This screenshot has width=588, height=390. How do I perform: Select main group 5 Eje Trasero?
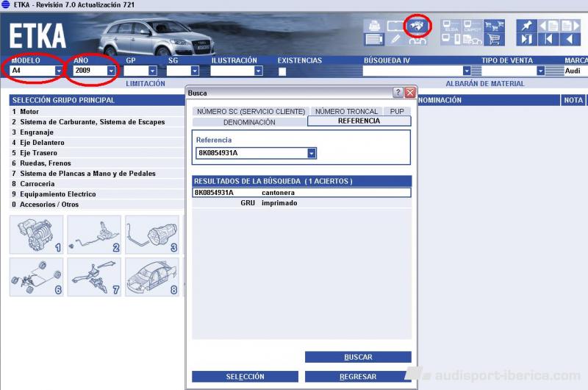(x=97, y=153)
